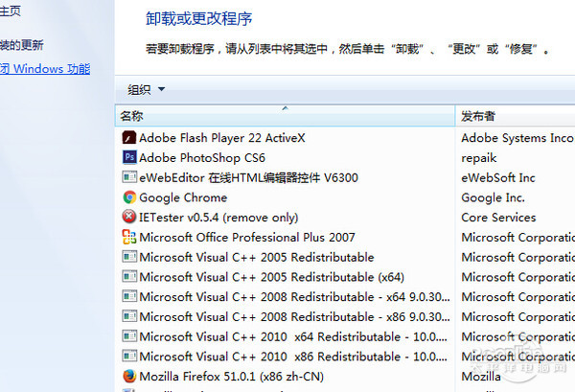Select Visual C++ 2005 Redistributable (x64) entry
The width and height of the screenshot is (575, 392).
272,276
